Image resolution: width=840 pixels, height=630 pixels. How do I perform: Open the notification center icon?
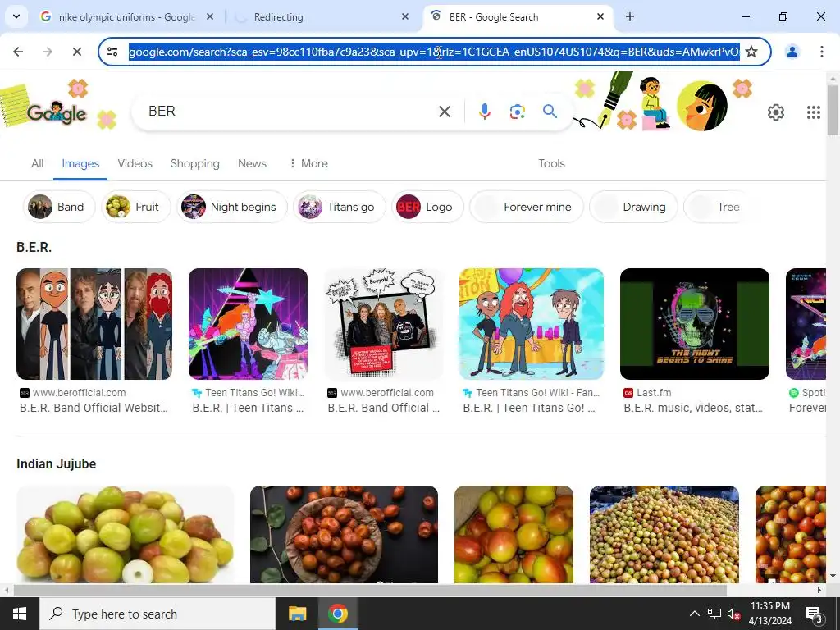pyautogui.click(x=814, y=614)
